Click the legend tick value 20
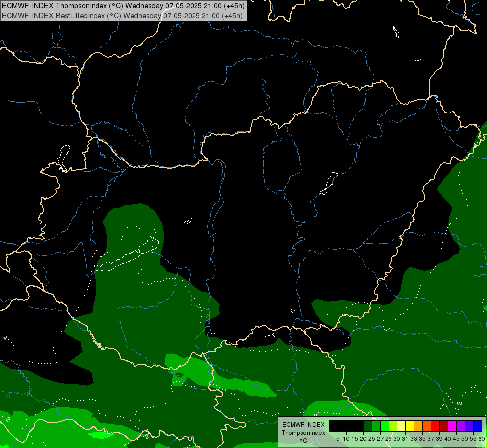This screenshot has width=487, height=448. (363, 439)
